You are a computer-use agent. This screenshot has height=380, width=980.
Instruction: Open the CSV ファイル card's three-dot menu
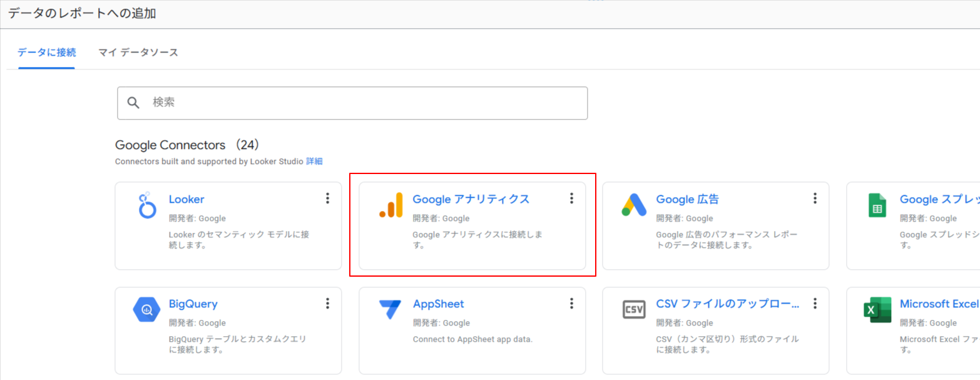click(x=815, y=304)
